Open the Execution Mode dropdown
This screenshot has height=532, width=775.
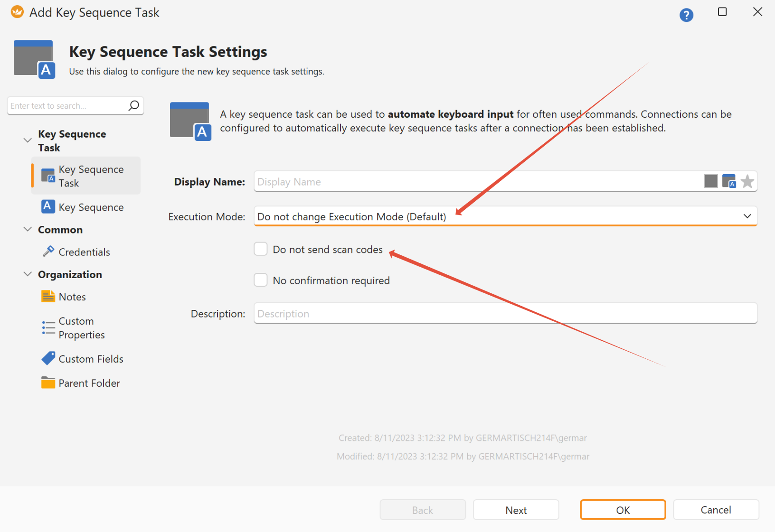[505, 216]
